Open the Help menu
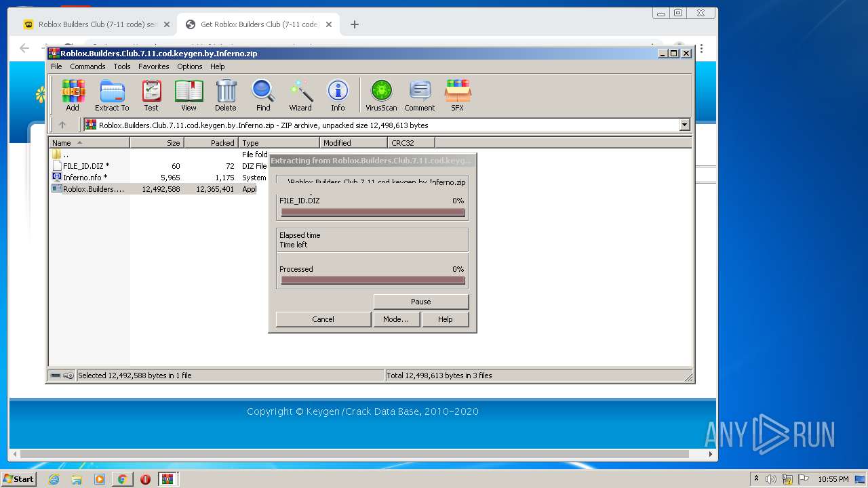Viewport: 868px width, 488px height. (x=217, y=66)
